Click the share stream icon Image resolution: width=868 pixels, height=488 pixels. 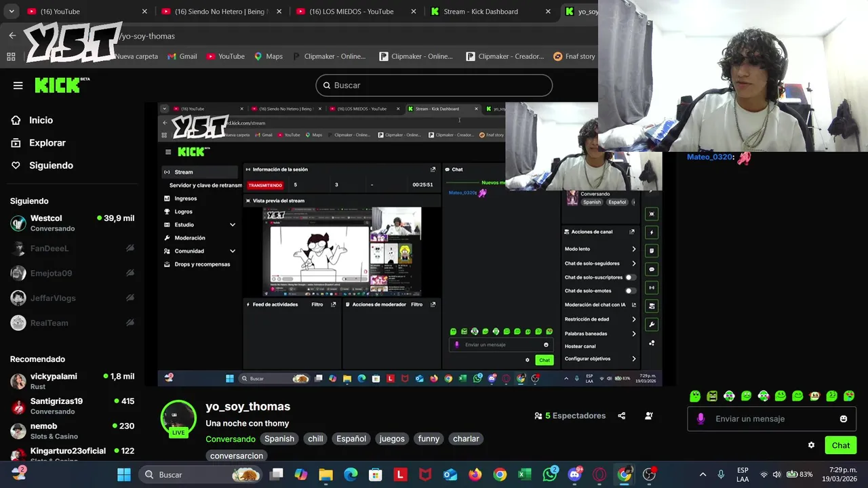point(622,415)
